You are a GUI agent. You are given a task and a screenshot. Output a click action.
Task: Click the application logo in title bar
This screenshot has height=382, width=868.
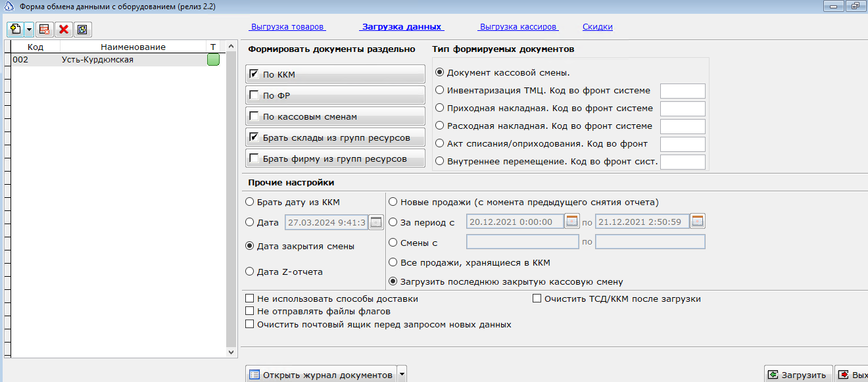click(8, 6)
